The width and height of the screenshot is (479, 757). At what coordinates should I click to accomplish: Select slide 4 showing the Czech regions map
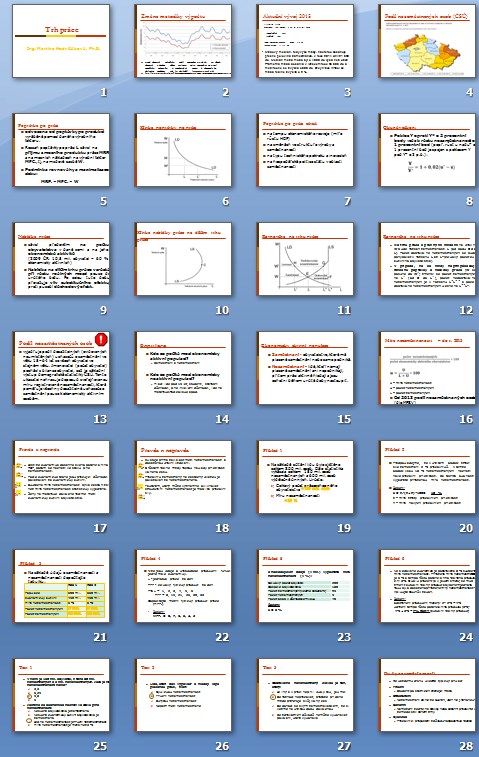[x=428, y=41]
